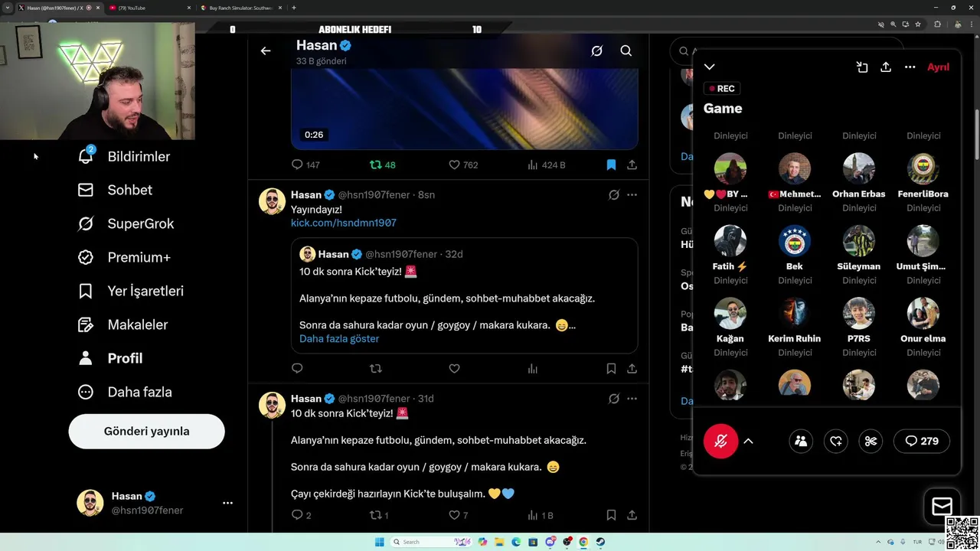Open Windows Start menu
This screenshot has width=980, height=551.
[x=380, y=542]
